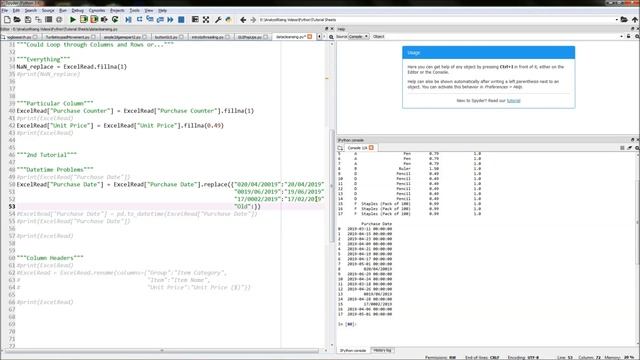Click the Help pane lock icon
Screen dimensions: 640x360
pyautogui.click(x=628, y=36)
